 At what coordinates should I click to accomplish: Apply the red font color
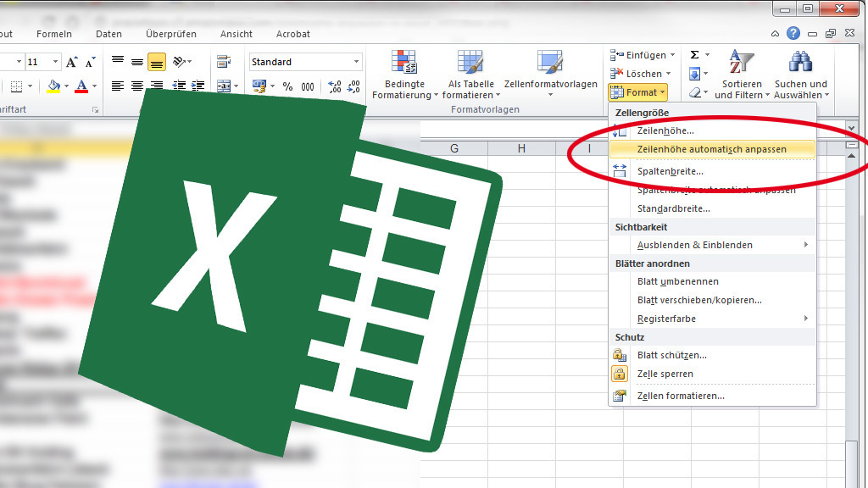click(x=81, y=86)
